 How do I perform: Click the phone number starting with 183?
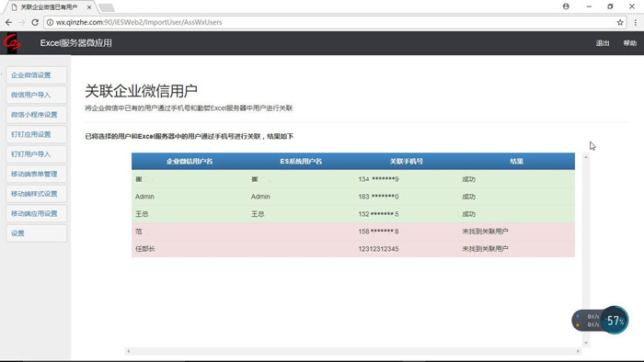click(x=378, y=197)
